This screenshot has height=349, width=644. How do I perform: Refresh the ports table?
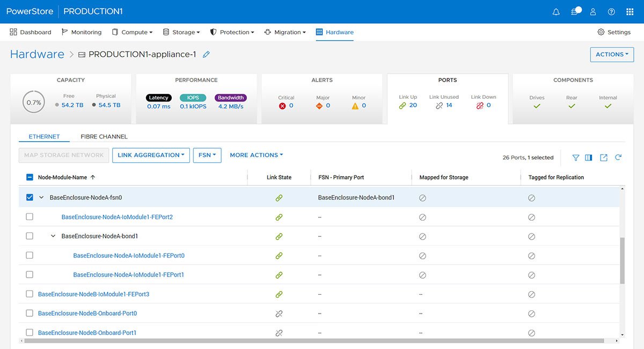click(x=618, y=157)
